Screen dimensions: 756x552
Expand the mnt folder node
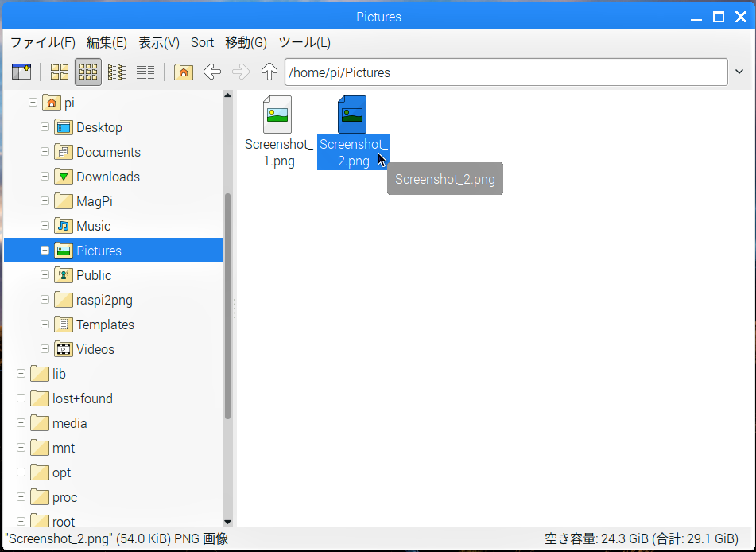21,447
